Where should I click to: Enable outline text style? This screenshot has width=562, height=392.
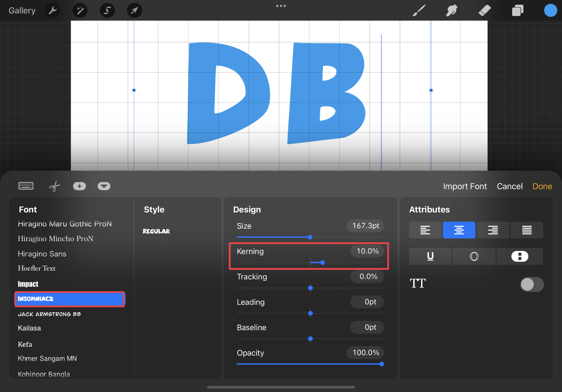474,256
